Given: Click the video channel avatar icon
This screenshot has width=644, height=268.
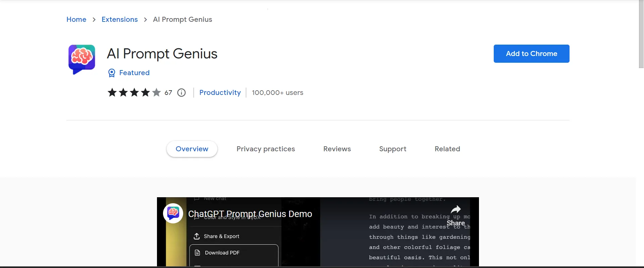Looking at the screenshot, I should 173,213.
